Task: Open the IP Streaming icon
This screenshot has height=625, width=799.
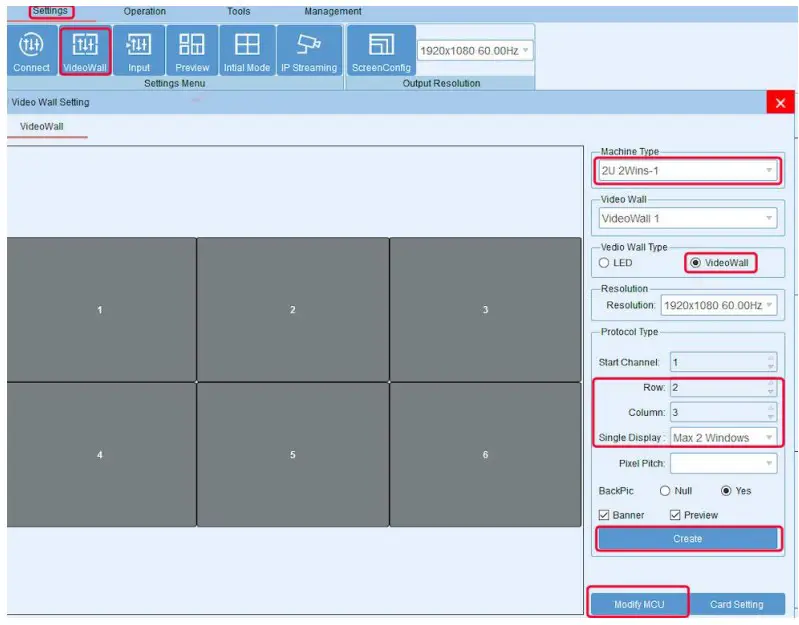Action: click(309, 50)
